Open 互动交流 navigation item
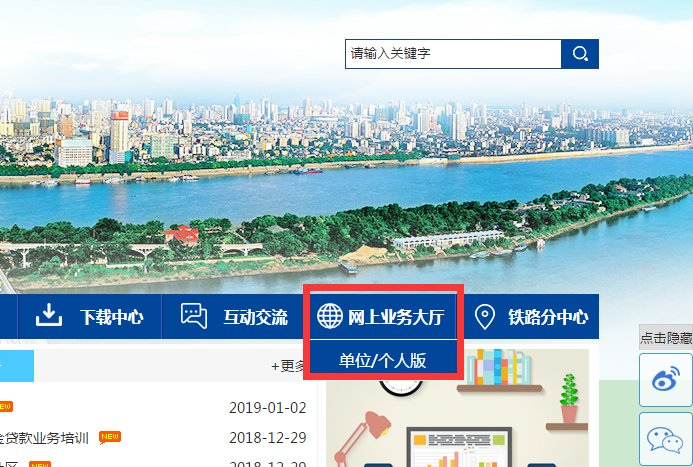Screen dimensions: 693x467 [232, 316]
